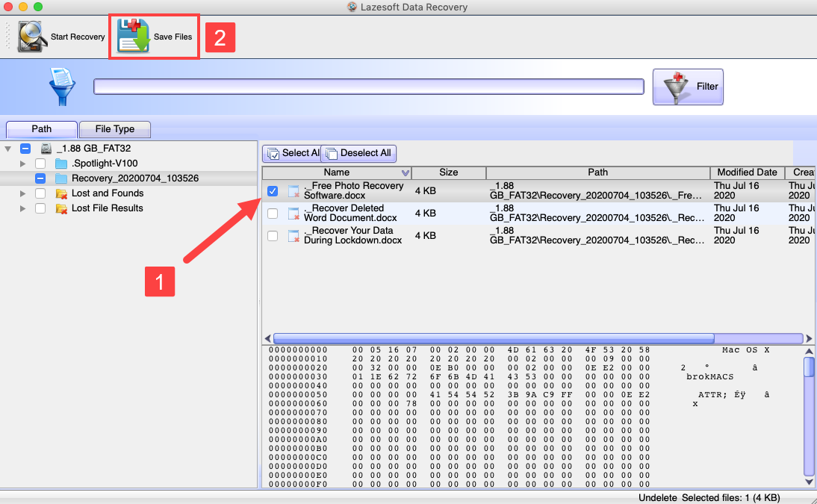817x504 pixels.
Task: Toggle the _1.88 GB_FAT32 drive checkbox
Action: pyautogui.click(x=25, y=149)
